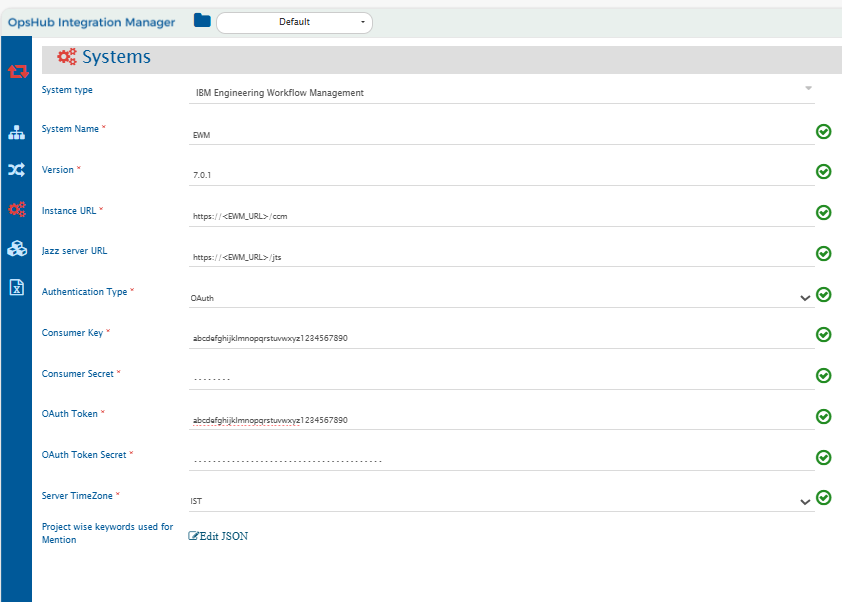Open the Default workspace dropdown
842x602 pixels.
pos(294,22)
